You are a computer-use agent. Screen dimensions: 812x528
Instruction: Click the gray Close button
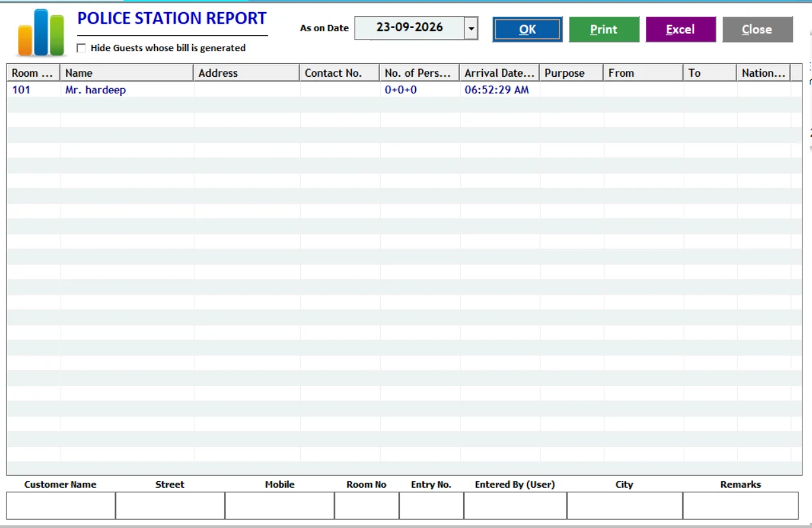[x=757, y=29]
